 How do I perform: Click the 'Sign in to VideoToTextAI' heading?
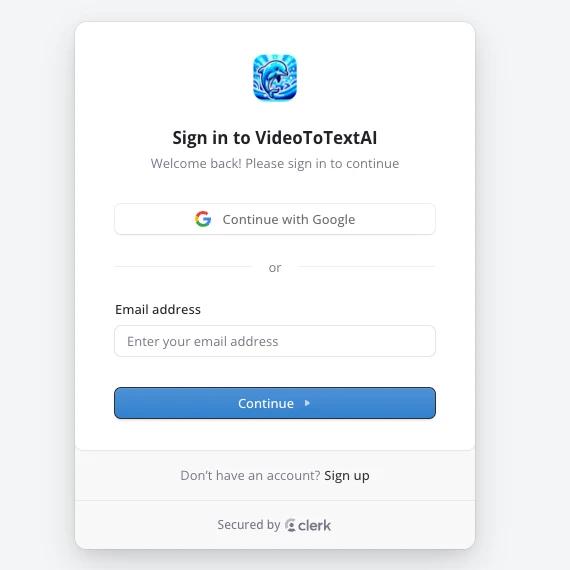275,138
